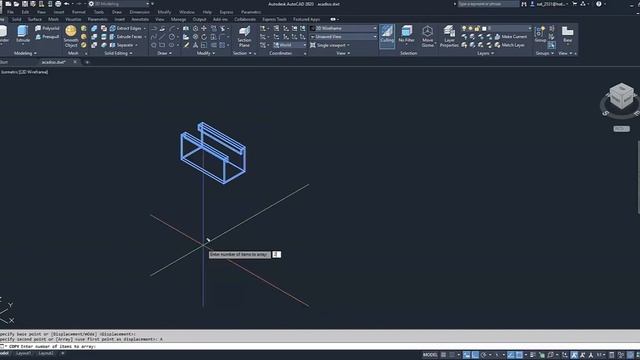
Task: Open the Section Plane tool
Action: tap(244, 37)
